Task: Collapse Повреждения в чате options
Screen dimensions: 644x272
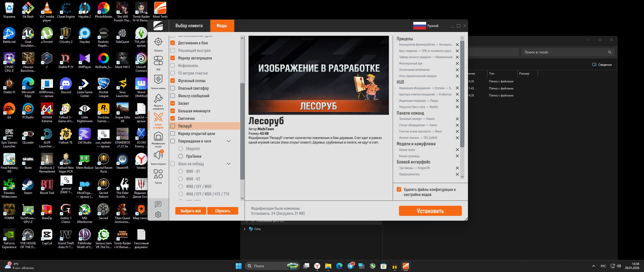Action: tap(229, 141)
